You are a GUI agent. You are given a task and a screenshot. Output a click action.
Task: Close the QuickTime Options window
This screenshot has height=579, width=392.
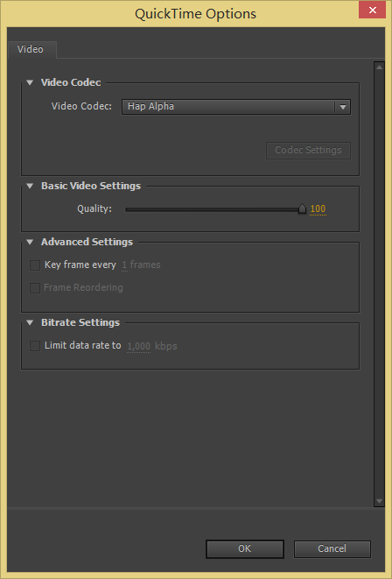click(373, 10)
